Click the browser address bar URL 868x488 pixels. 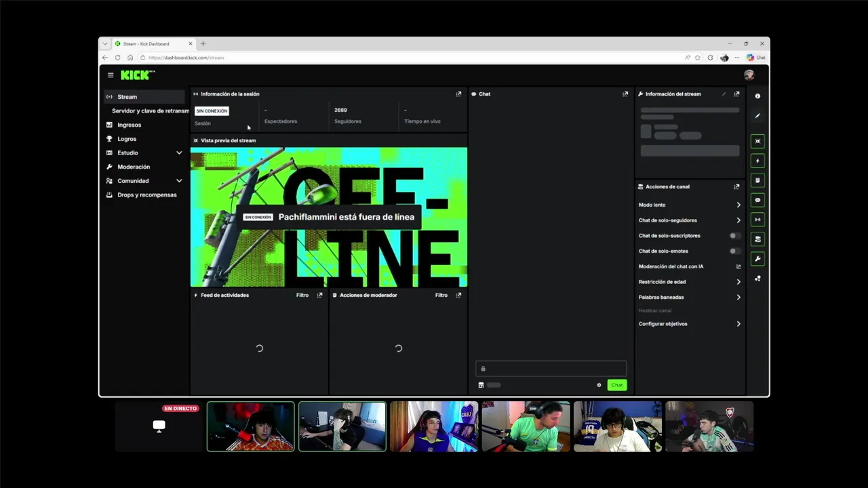tap(186, 58)
